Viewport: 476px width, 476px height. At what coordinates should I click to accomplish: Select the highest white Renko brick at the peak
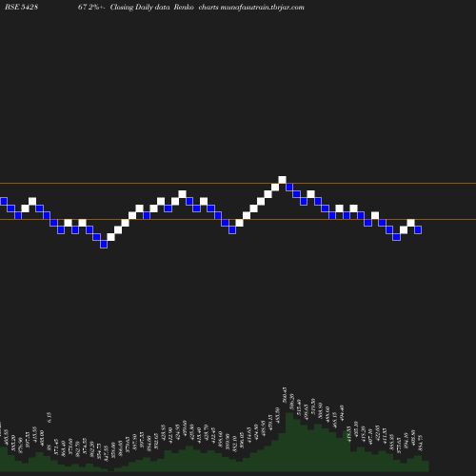(x=282, y=180)
